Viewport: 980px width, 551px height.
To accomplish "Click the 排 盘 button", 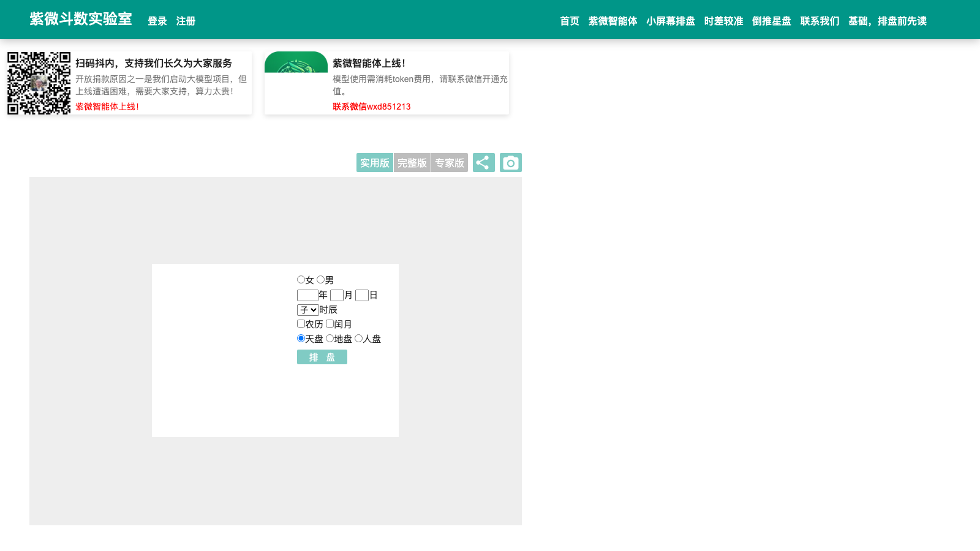I will pos(322,357).
